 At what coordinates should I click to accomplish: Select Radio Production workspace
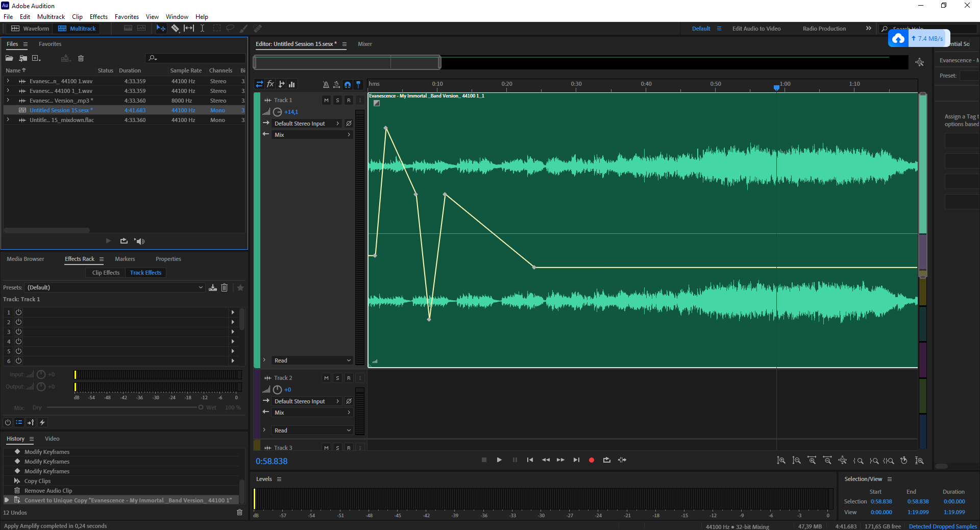[824, 29]
